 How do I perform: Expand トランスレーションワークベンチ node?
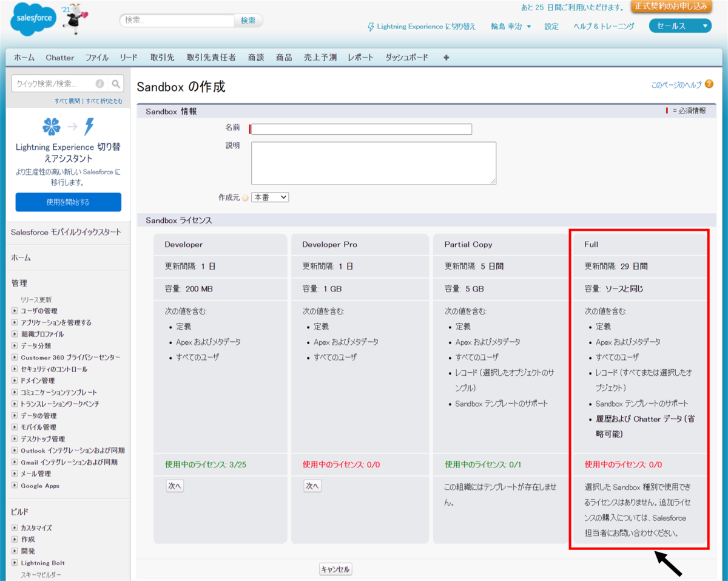point(15,404)
